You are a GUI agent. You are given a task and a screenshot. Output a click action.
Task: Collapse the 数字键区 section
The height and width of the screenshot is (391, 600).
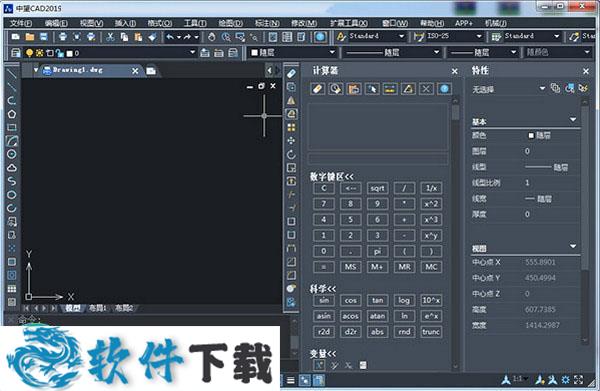[x=332, y=177]
